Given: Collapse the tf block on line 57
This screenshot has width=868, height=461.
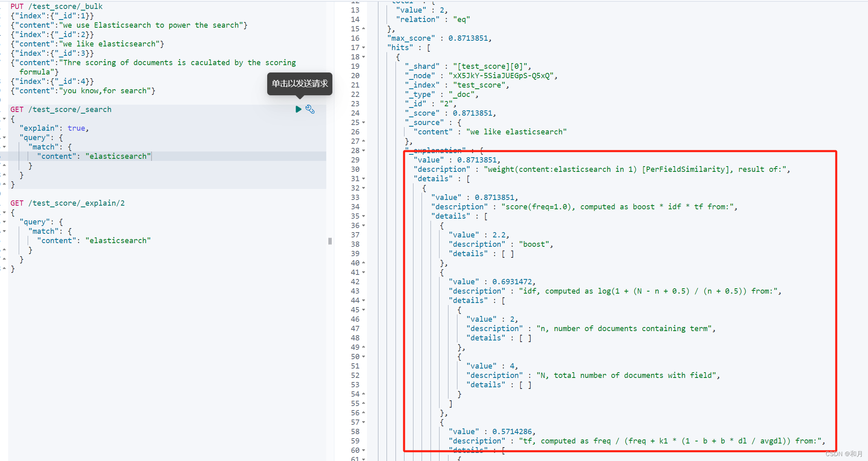Looking at the screenshot, I should coord(363,422).
